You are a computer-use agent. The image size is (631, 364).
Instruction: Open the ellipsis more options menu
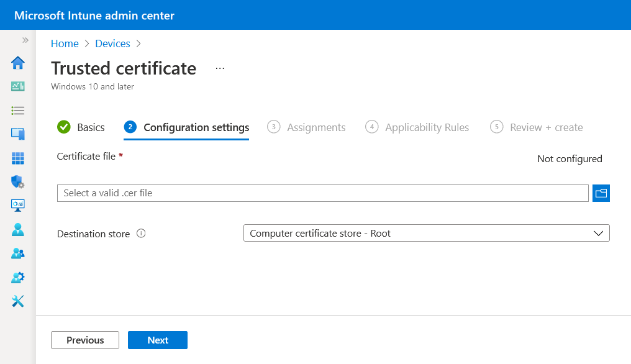[x=220, y=68]
